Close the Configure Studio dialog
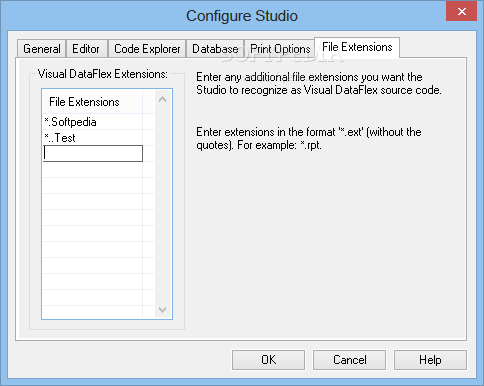This screenshot has width=484, height=386. coord(462,11)
